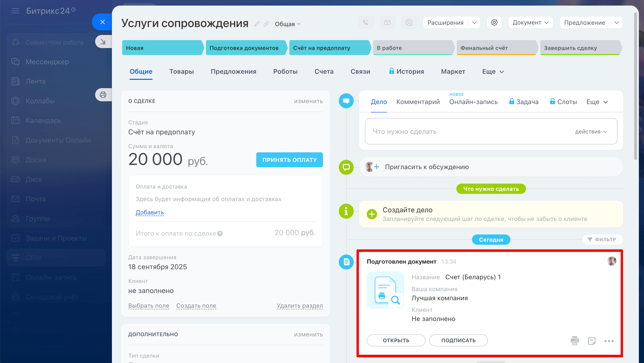Click help question mark near Итого к оплате

pos(220,234)
